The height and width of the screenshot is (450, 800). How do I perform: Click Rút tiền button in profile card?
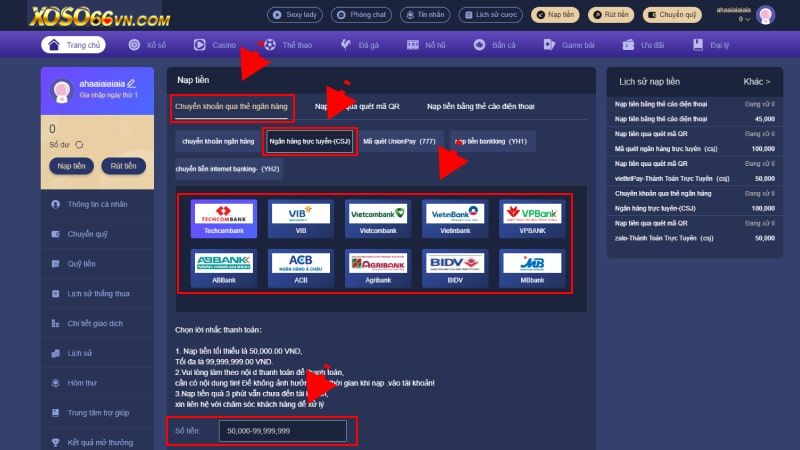(x=123, y=166)
